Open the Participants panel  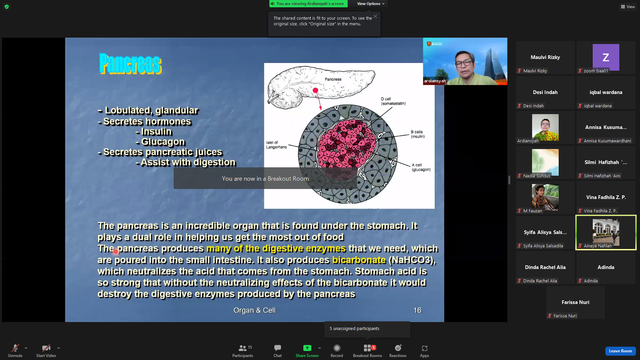[243, 350]
